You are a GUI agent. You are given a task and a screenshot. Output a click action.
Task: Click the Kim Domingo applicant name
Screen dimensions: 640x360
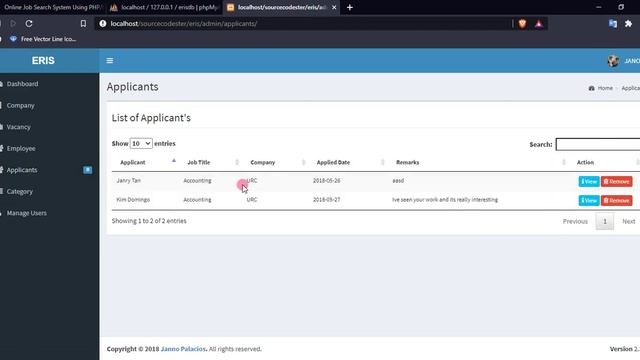click(133, 200)
